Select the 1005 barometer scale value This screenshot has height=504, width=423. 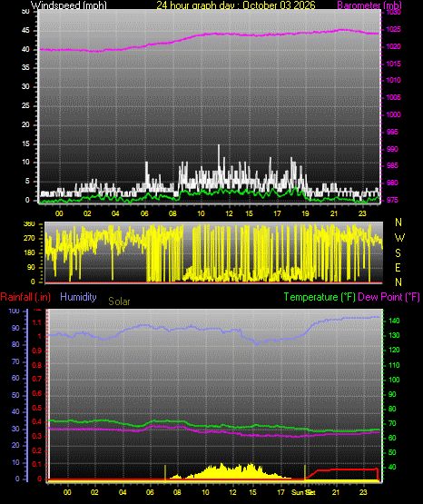(393, 97)
